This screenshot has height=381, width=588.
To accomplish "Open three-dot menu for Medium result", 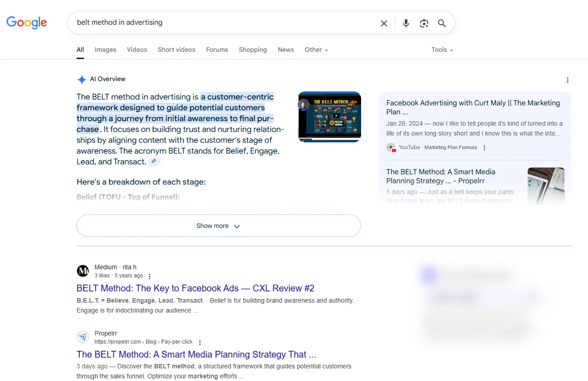I will click(x=149, y=276).
